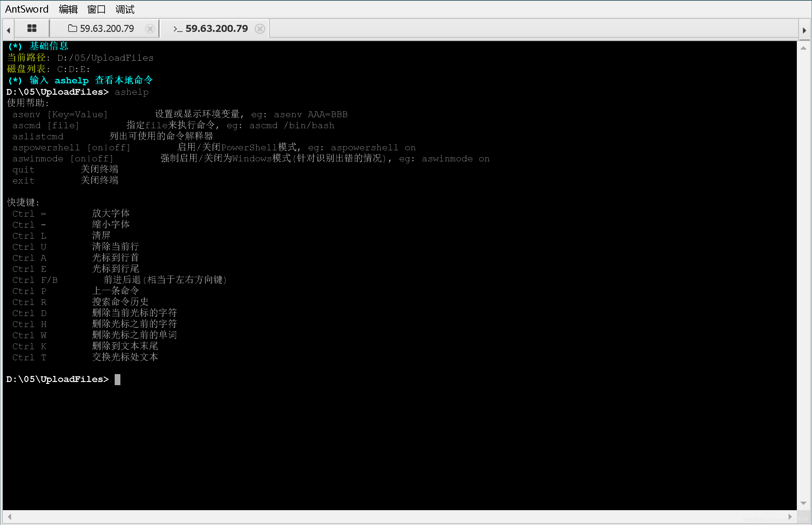
Task: Click the 'Ctrl W' 删除光标之前的单词 row
Action: point(95,335)
